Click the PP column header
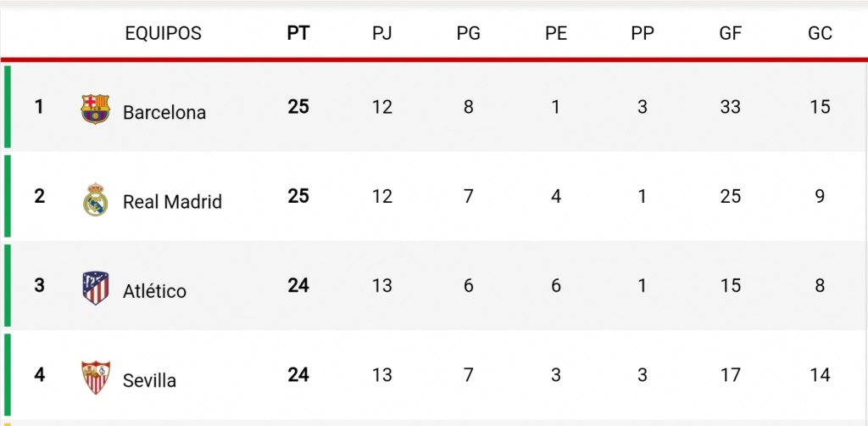This screenshot has width=868, height=426. pyautogui.click(x=643, y=33)
